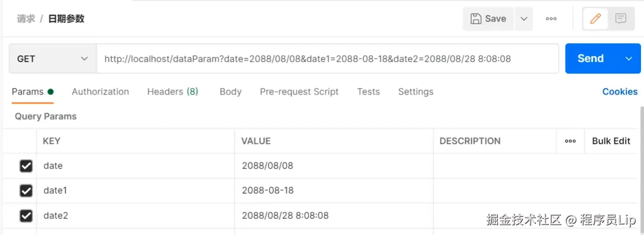644x235 pixels.
Task: Open the Pre-request Script tab
Action: [299, 92]
